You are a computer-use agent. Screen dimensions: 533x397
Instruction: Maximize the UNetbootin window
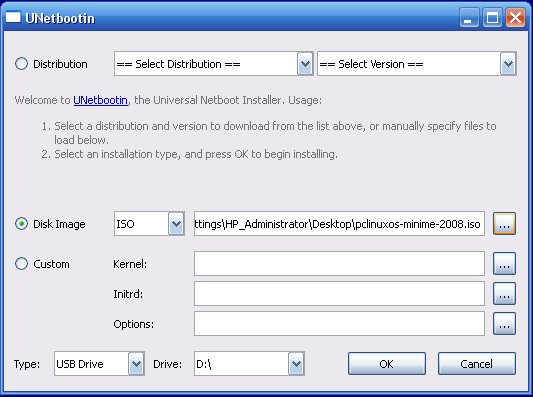pyautogui.click(x=492, y=17)
